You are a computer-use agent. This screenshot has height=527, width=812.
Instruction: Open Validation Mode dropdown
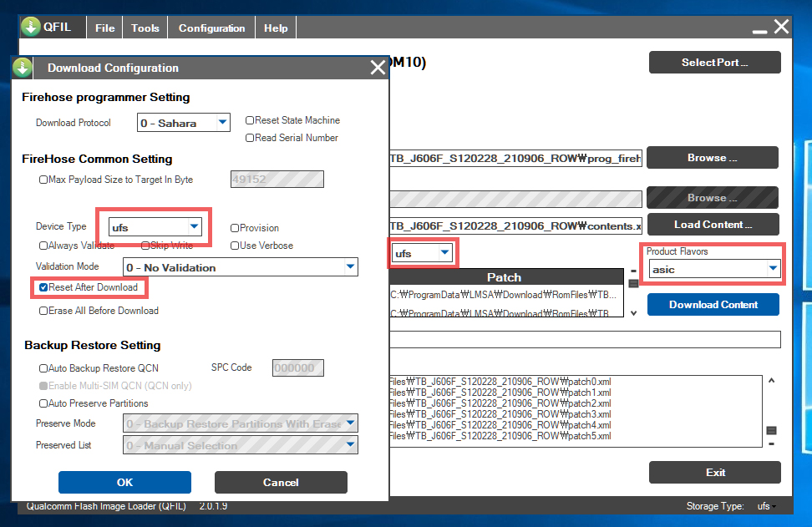(241, 267)
